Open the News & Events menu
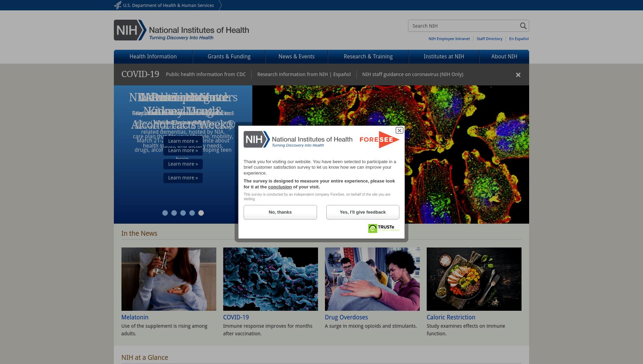 pos(297,57)
